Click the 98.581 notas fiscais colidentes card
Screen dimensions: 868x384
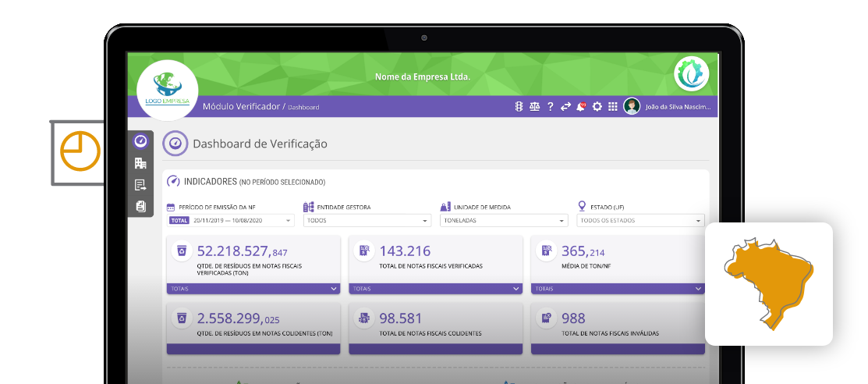435,325
